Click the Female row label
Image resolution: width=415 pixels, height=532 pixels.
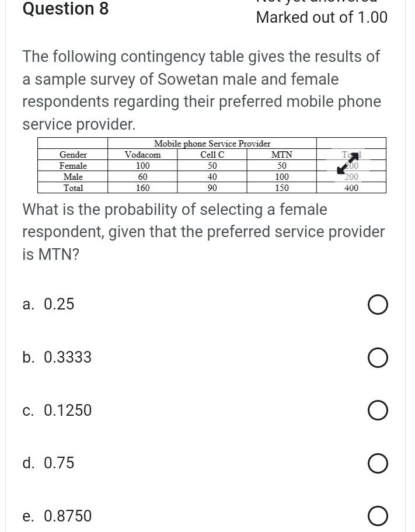[73, 166]
